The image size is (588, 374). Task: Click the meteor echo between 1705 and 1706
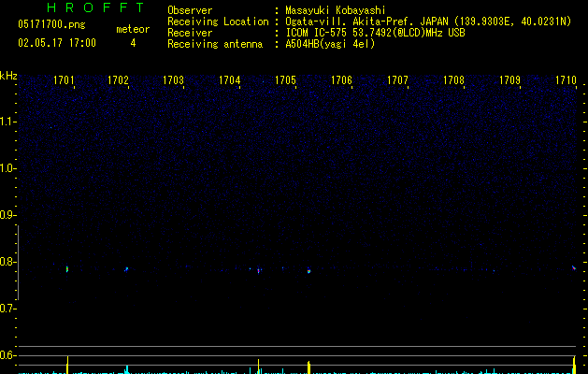(x=308, y=270)
